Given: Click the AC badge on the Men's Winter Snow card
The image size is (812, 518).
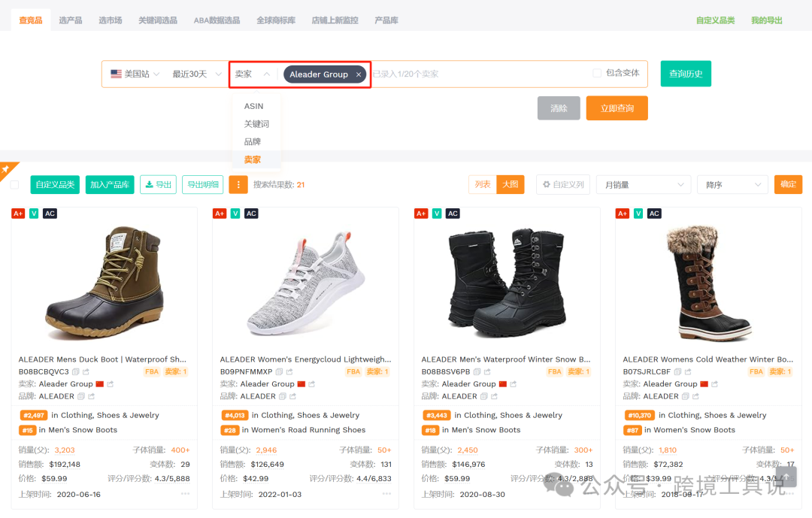Looking at the screenshot, I should [453, 214].
